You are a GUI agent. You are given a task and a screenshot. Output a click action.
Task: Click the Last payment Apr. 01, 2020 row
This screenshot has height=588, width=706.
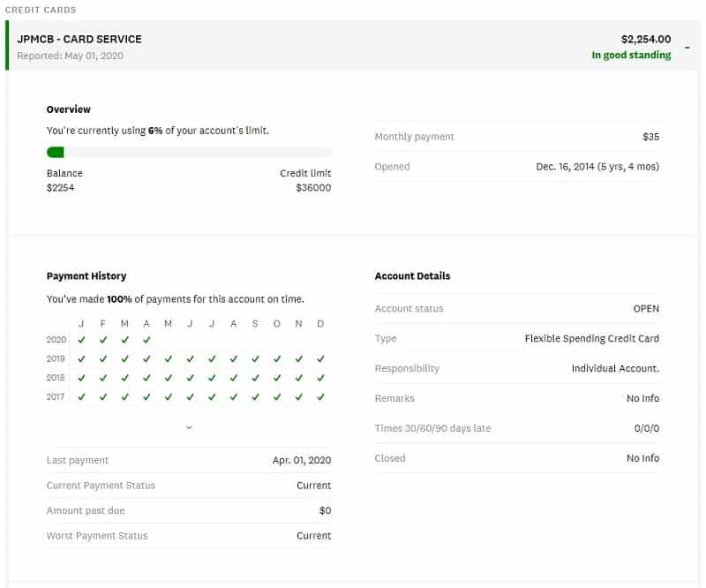[x=188, y=460]
